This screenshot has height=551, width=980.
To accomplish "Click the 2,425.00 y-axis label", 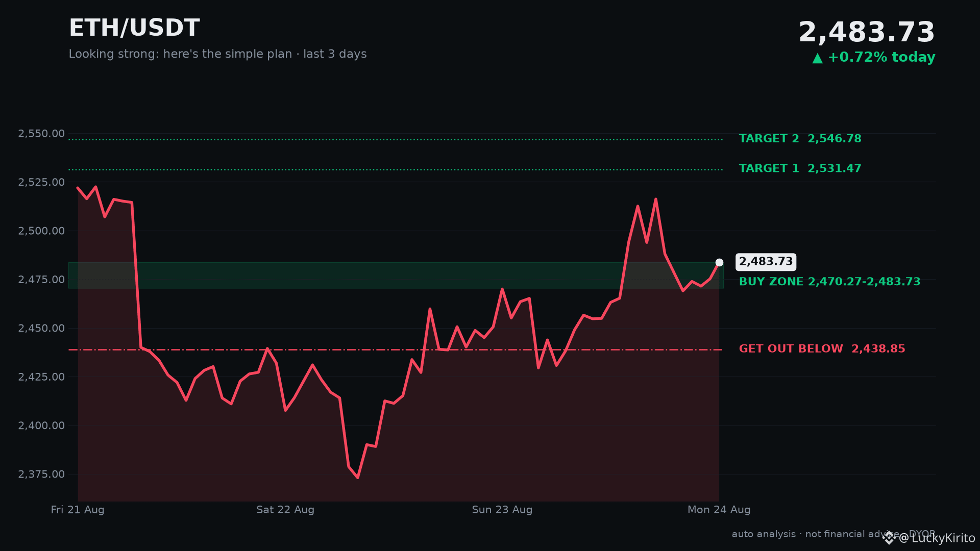I will tap(41, 377).
